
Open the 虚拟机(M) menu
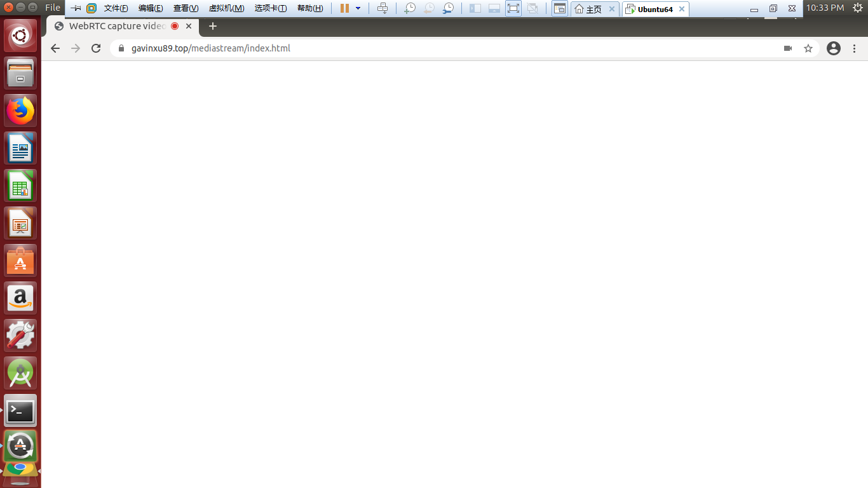[226, 8]
